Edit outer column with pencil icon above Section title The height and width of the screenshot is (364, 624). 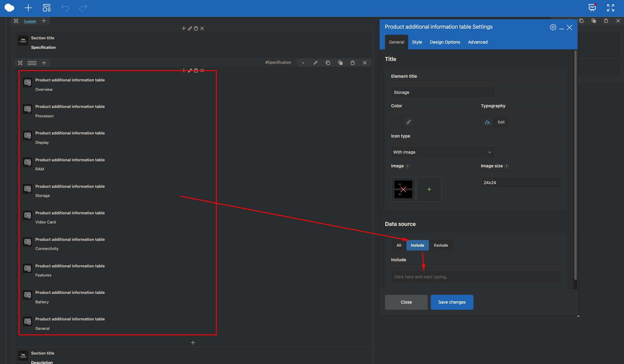pyautogui.click(x=190, y=28)
